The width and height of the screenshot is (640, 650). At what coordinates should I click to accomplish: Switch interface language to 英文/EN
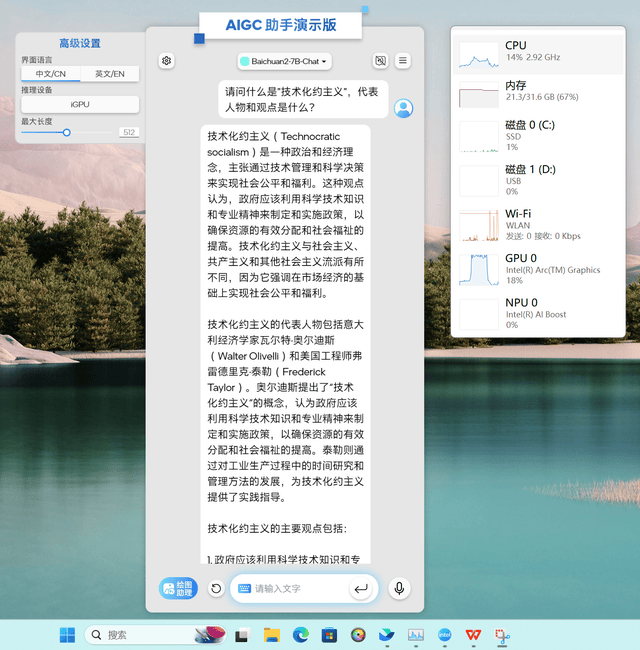coord(110,74)
